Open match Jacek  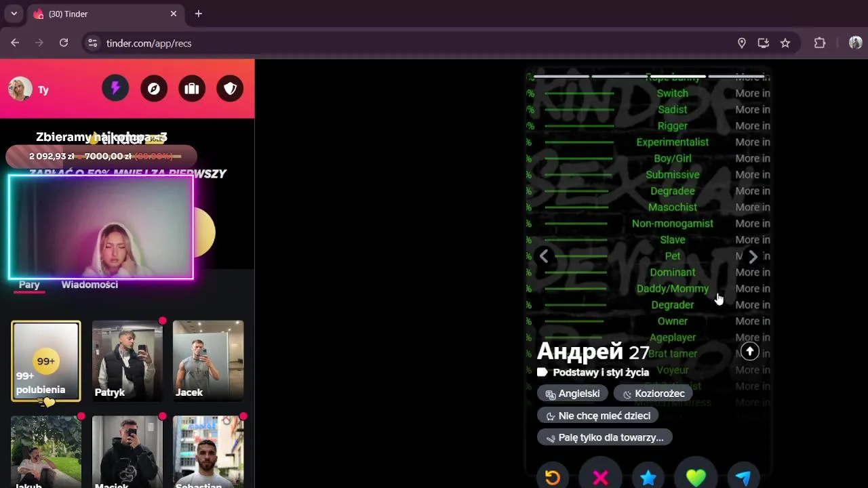(208, 361)
